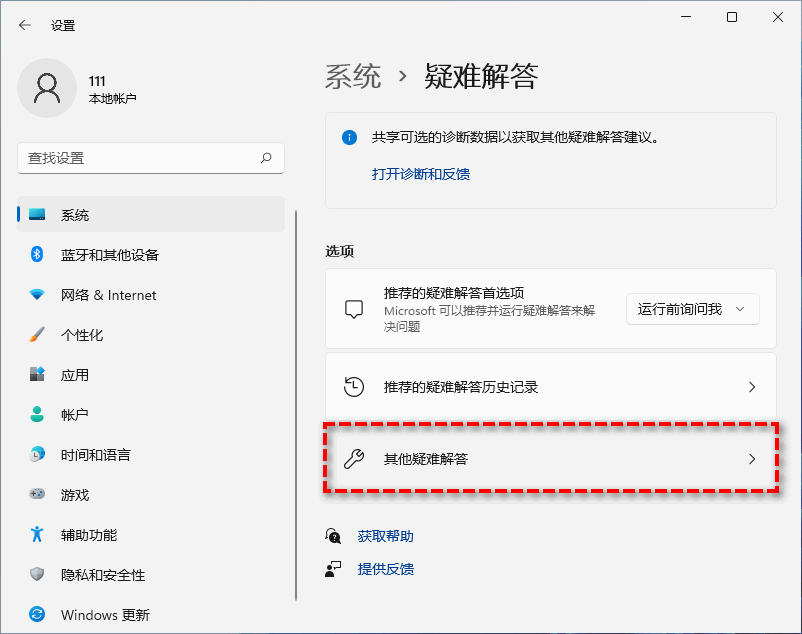Image resolution: width=802 pixels, height=634 pixels.
Task: Open 帐户 via the accounts icon
Action: [35, 414]
